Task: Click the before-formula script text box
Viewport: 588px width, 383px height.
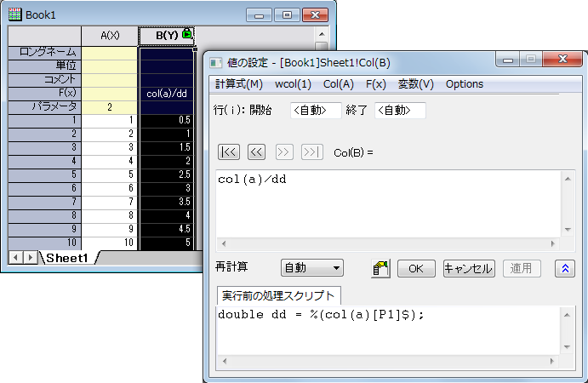Action: [x=389, y=330]
